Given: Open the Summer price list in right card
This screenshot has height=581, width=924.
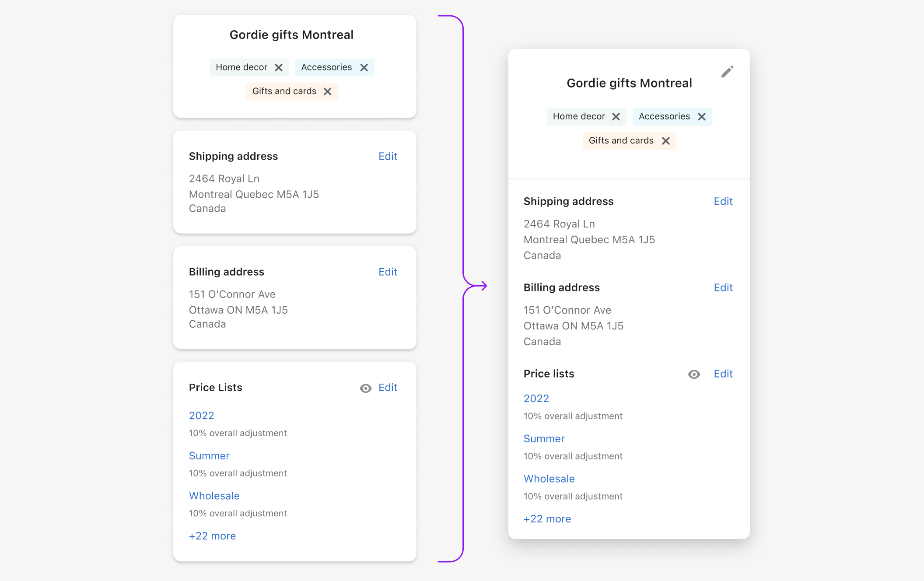Looking at the screenshot, I should [544, 439].
